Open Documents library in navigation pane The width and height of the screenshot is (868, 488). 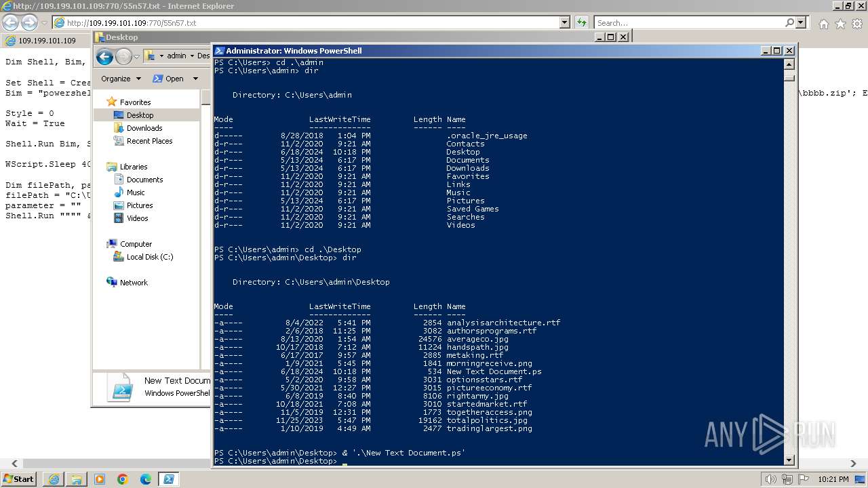click(x=144, y=180)
